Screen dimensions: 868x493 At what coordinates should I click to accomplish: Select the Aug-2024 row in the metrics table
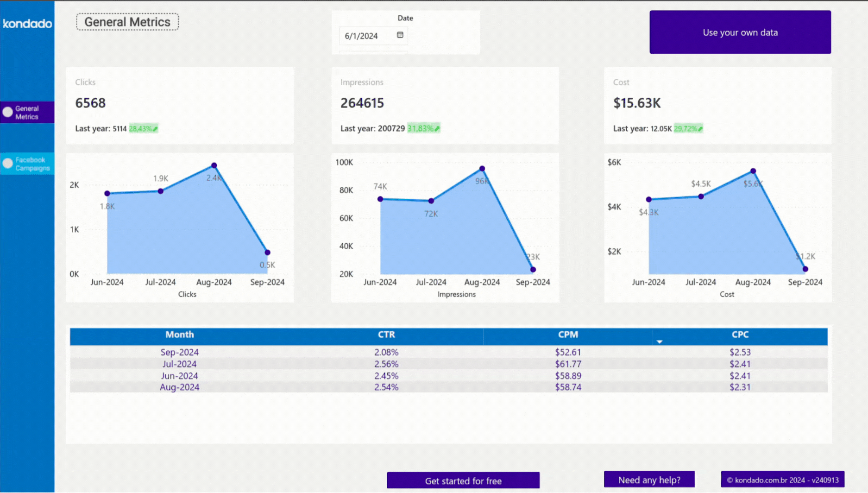(x=180, y=387)
